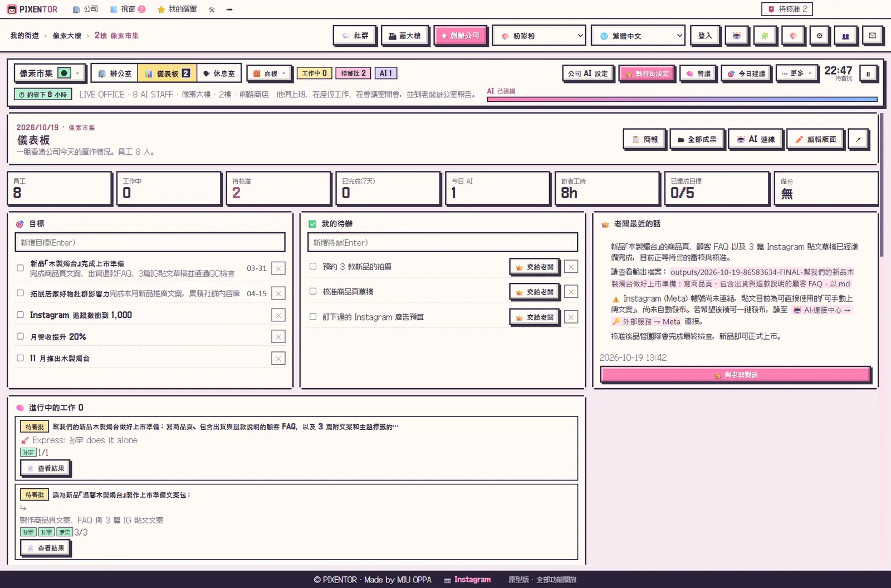Screen dimensions: 891x588
Task: Click 交給老闆 for 預約 3 款新品的拍攝
Action: [x=535, y=267]
